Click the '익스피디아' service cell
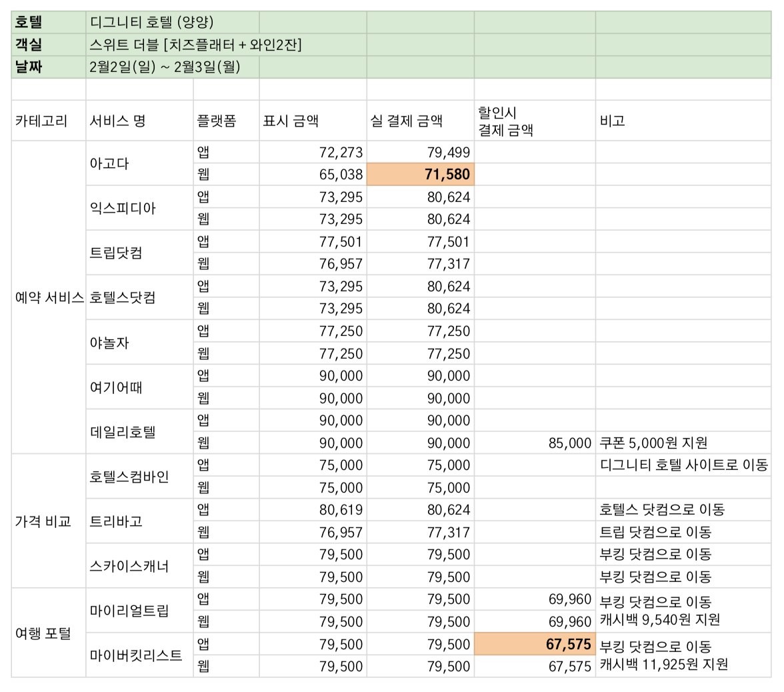Image resolution: width=784 pixels, height=692 pixels. (139, 208)
